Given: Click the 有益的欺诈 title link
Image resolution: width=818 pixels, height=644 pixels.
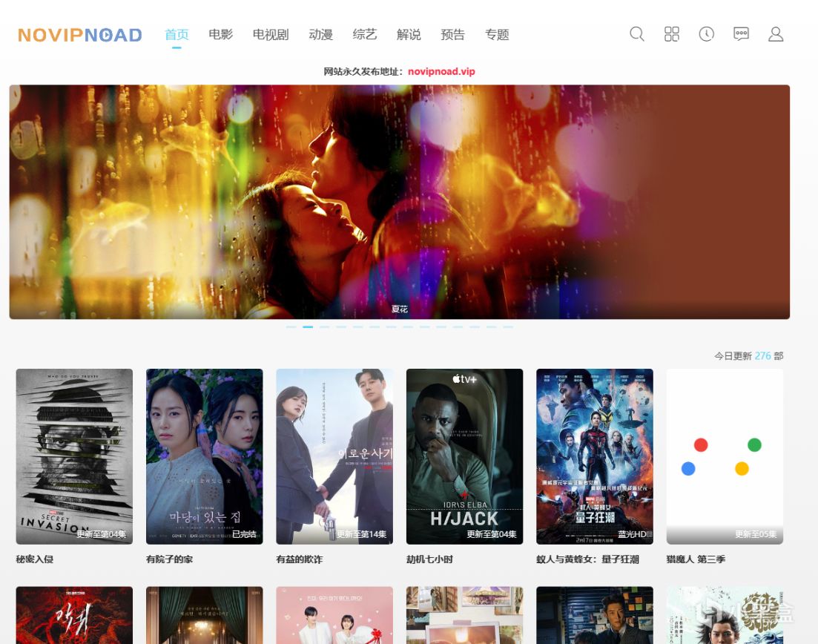Looking at the screenshot, I should click(x=300, y=559).
